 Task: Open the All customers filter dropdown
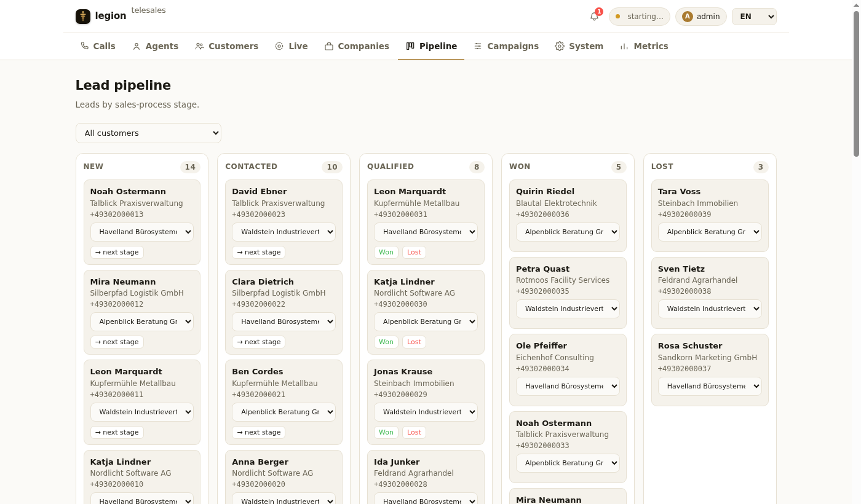[148, 133]
